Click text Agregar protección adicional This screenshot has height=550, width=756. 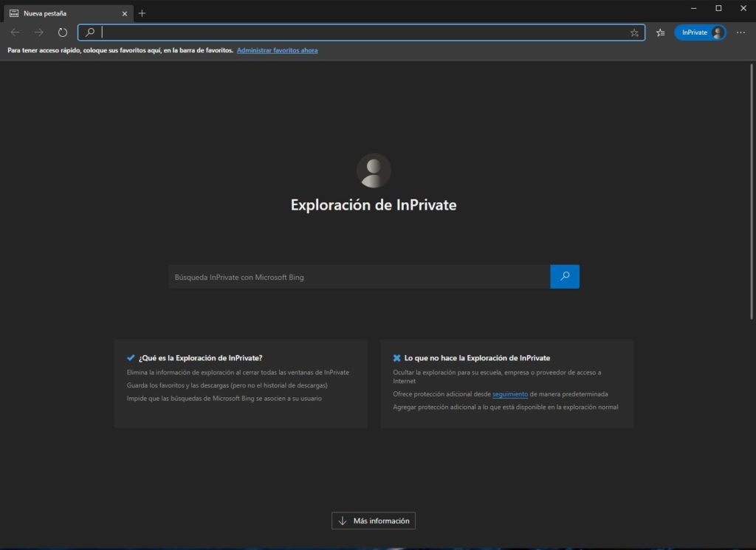click(505, 407)
